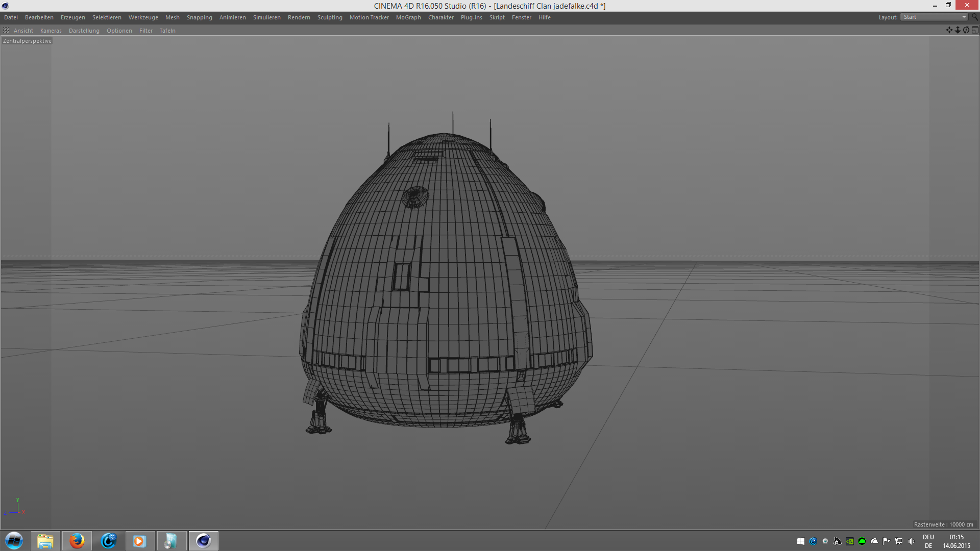Open the viewport Ansicht menu
Image resolution: width=980 pixels, height=551 pixels.
pyautogui.click(x=23, y=31)
